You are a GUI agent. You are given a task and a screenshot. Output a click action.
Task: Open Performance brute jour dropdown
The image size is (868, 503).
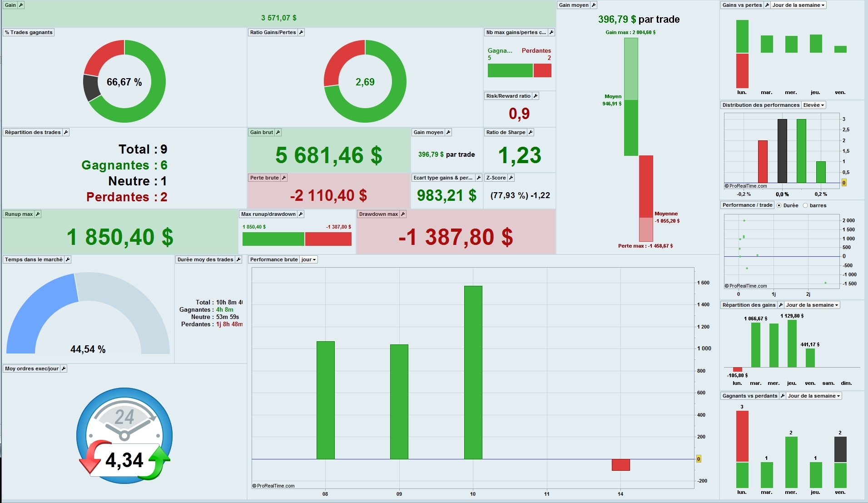click(309, 259)
